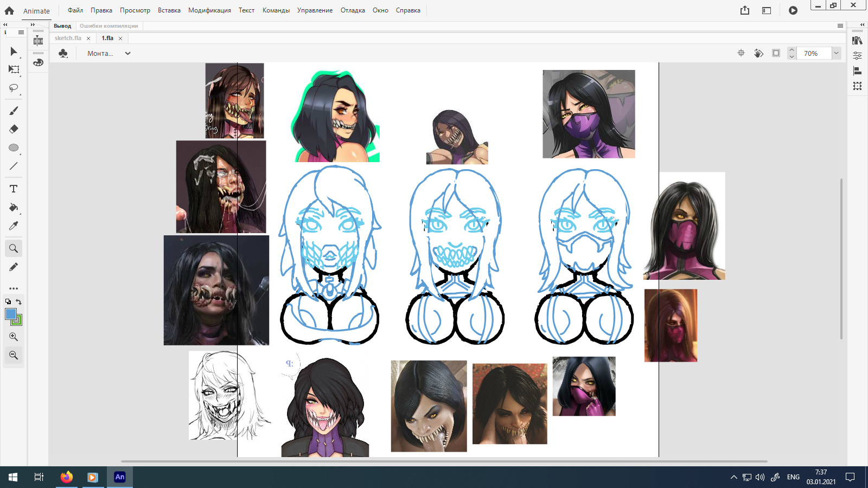
Task: Click the green fill color swatch
Action: click(17, 320)
